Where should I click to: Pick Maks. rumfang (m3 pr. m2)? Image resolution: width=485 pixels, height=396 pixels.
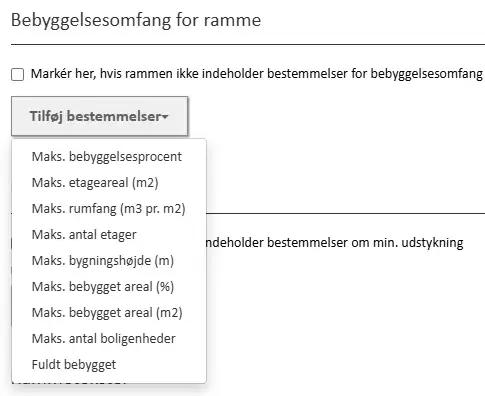coord(109,209)
